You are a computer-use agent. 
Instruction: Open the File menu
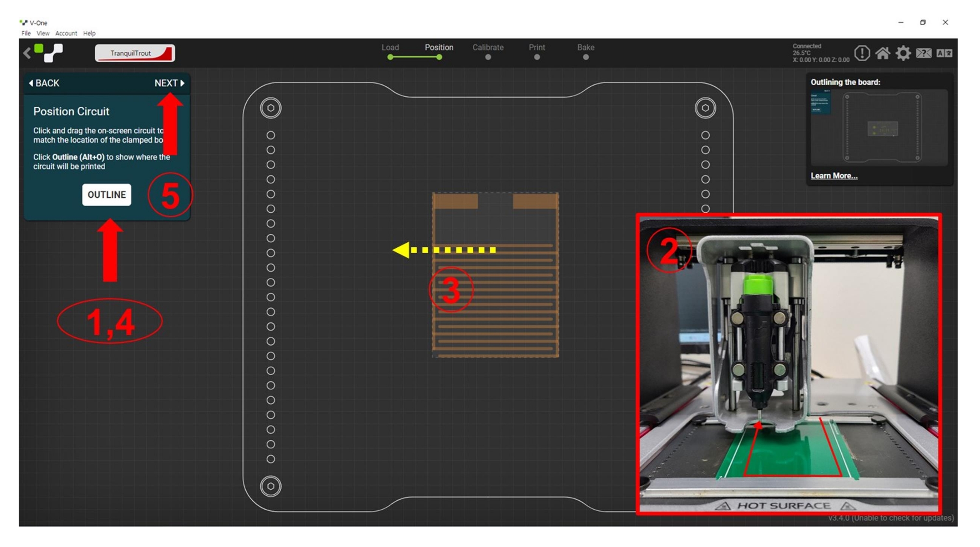coord(26,33)
